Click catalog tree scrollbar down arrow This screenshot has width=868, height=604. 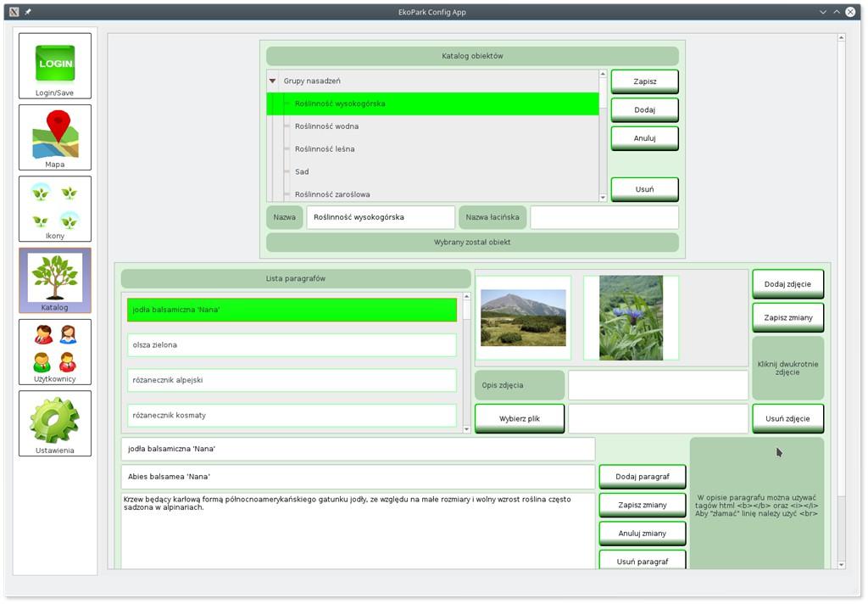[603, 198]
